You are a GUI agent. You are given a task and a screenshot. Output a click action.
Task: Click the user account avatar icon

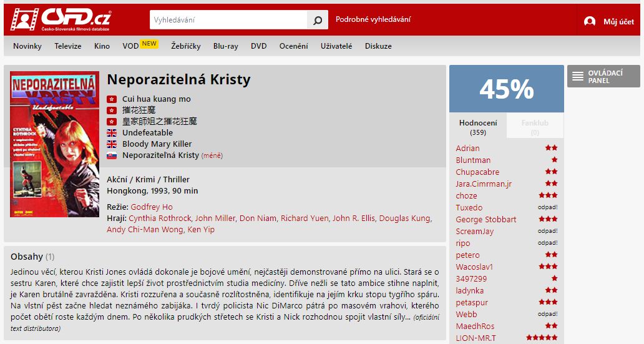[590, 21]
